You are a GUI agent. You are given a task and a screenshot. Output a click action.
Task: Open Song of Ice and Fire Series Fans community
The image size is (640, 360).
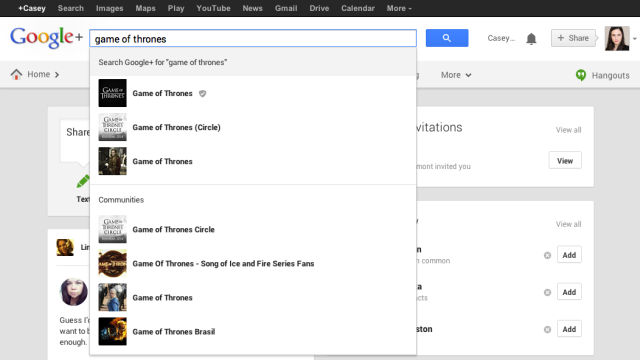pos(253,264)
